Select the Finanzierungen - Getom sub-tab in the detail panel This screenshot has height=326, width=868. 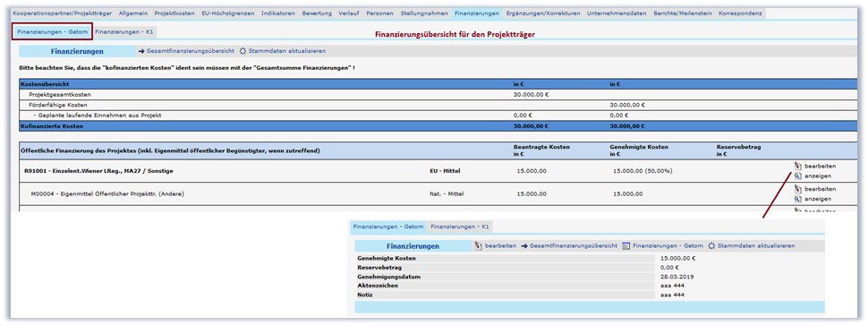tap(388, 227)
